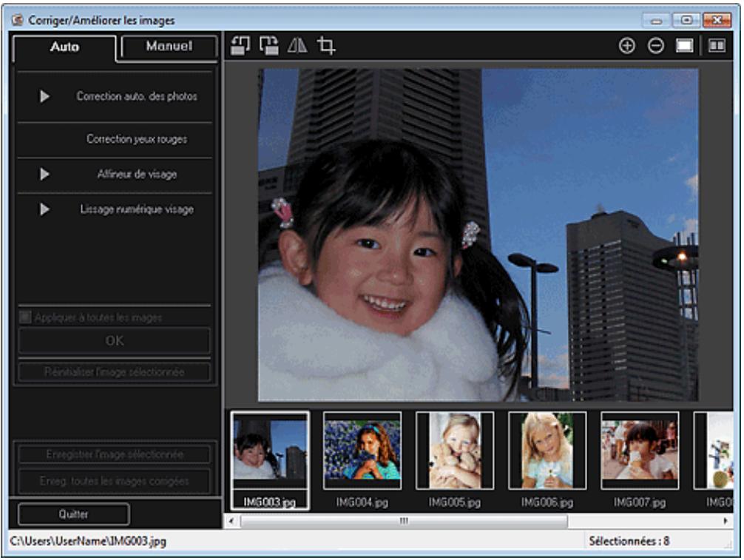Select Affineur de visage label
Image resolution: width=744 pixels, height=560 pixels.
(137, 174)
